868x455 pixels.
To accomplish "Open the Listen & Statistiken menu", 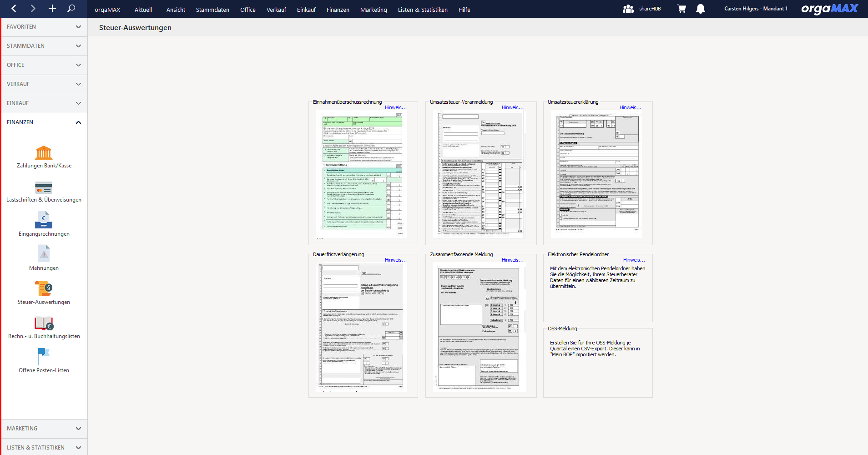I will (423, 10).
